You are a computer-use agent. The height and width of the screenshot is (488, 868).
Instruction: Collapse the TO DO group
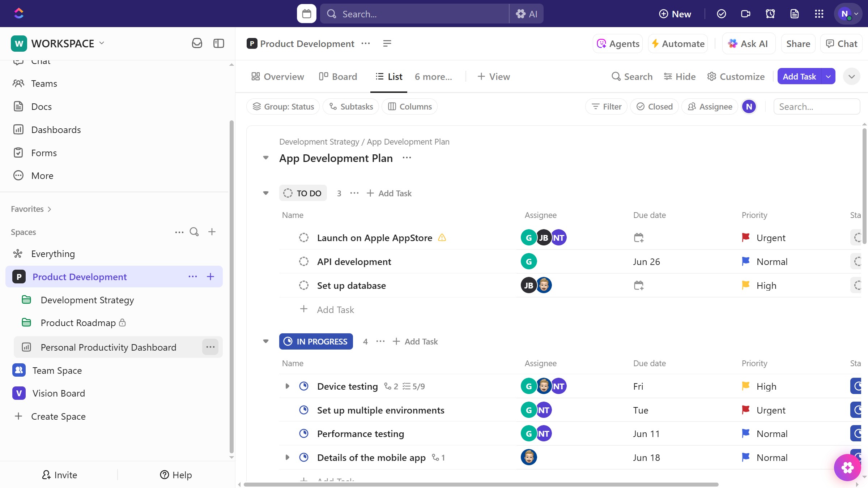(266, 193)
